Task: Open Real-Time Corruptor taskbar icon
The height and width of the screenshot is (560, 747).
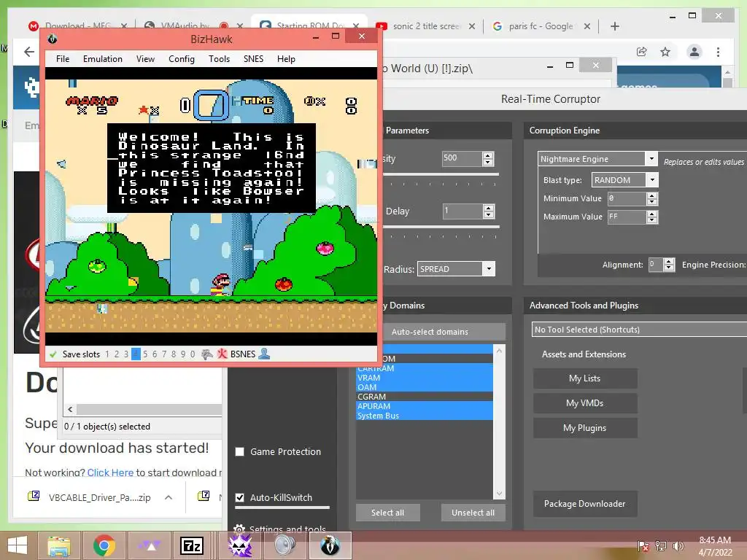Action: tap(240, 545)
